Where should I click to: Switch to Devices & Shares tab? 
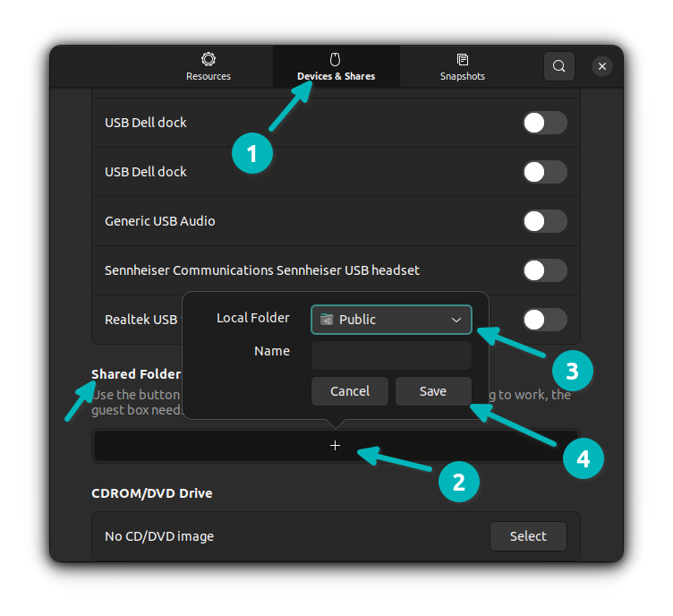336,67
